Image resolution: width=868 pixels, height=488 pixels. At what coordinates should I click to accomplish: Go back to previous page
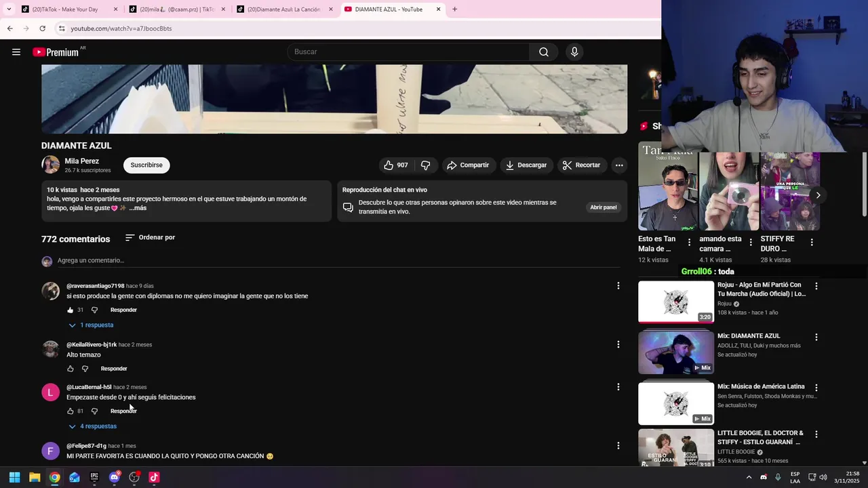pos(9,28)
